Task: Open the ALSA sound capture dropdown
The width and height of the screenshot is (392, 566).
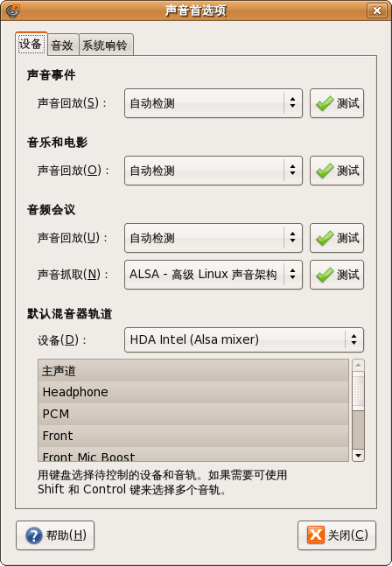Action: pos(213,275)
